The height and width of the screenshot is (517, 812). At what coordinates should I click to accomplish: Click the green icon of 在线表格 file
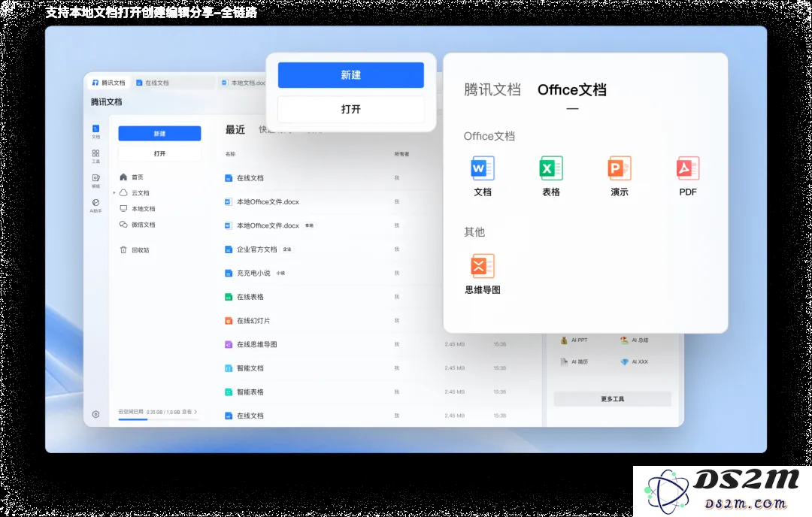pos(229,297)
